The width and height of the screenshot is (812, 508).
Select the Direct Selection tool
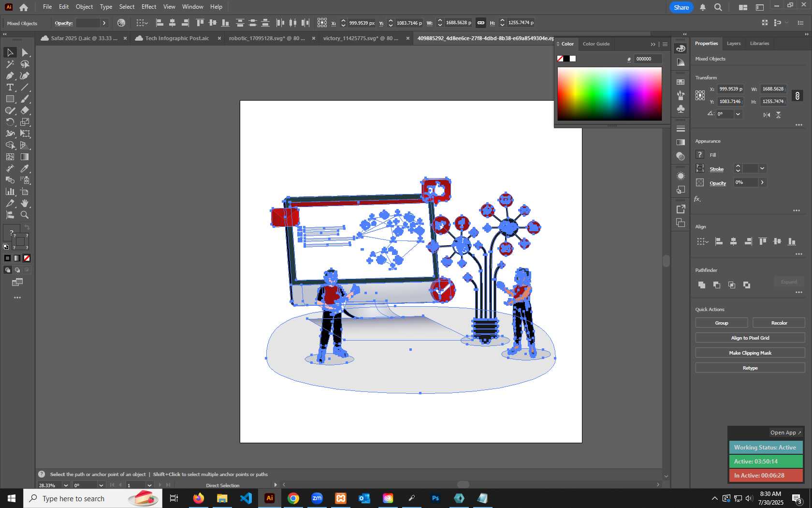25,52
